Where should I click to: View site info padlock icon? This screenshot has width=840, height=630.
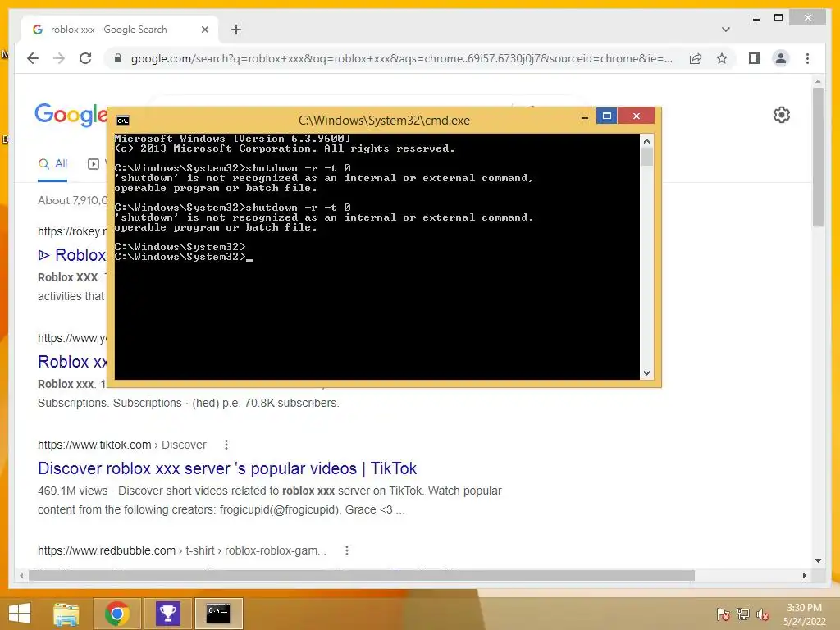[118, 58]
